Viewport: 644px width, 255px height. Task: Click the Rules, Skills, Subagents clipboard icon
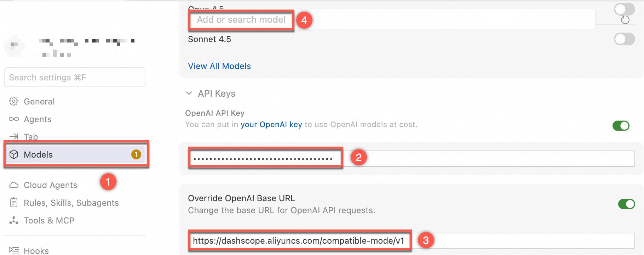[x=14, y=203]
